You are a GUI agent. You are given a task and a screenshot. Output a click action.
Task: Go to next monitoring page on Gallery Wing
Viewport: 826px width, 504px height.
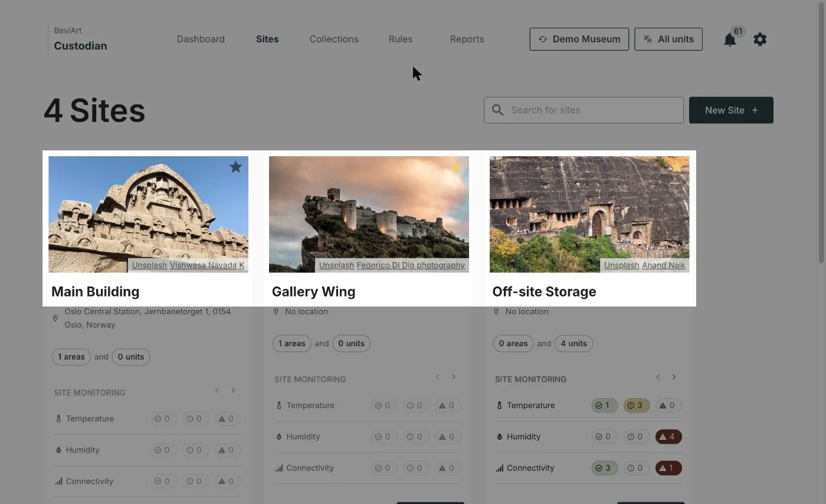click(x=454, y=377)
